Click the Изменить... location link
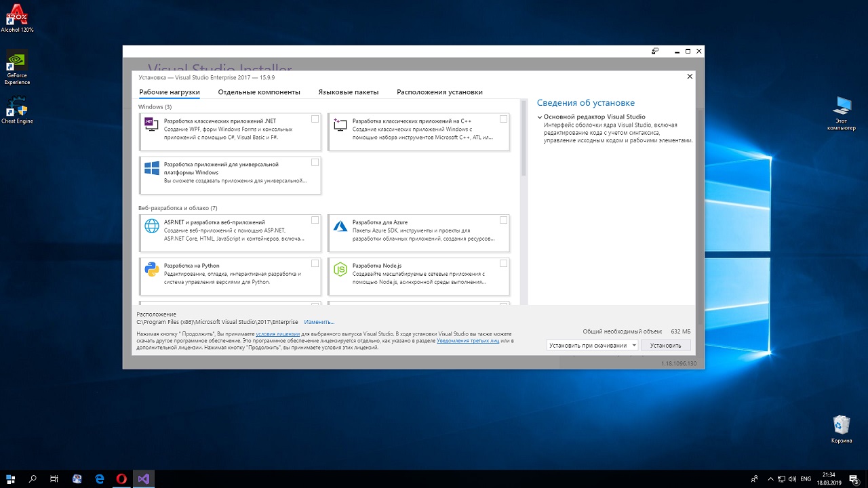This screenshot has height=488, width=868. tap(319, 322)
